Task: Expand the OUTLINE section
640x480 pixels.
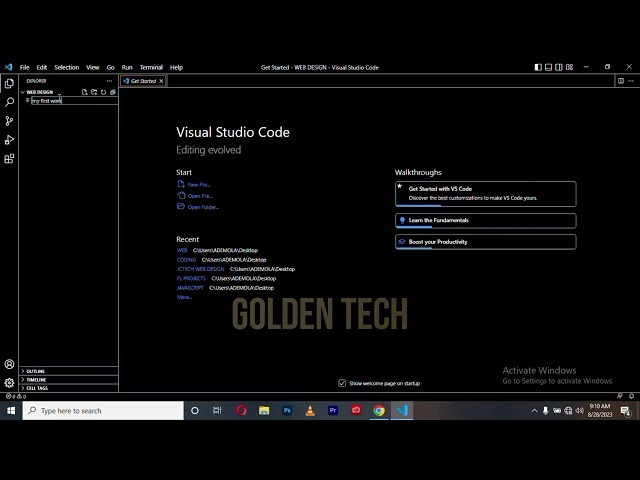Action: tap(69, 371)
